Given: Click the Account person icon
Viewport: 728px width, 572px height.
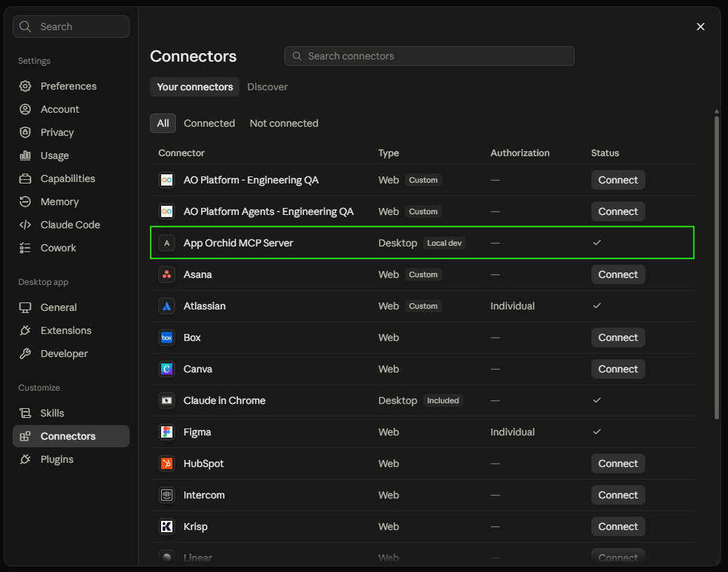Looking at the screenshot, I should (25, 109).
